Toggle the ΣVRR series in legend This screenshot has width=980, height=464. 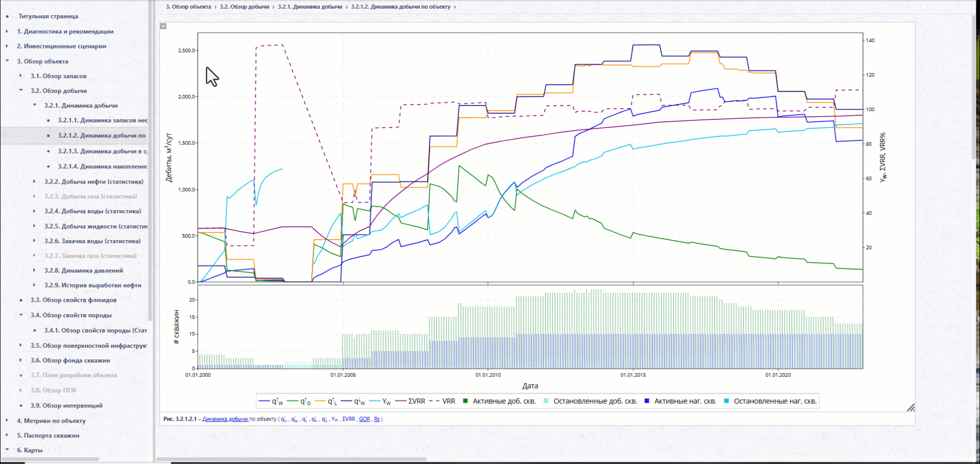(410, 401)
